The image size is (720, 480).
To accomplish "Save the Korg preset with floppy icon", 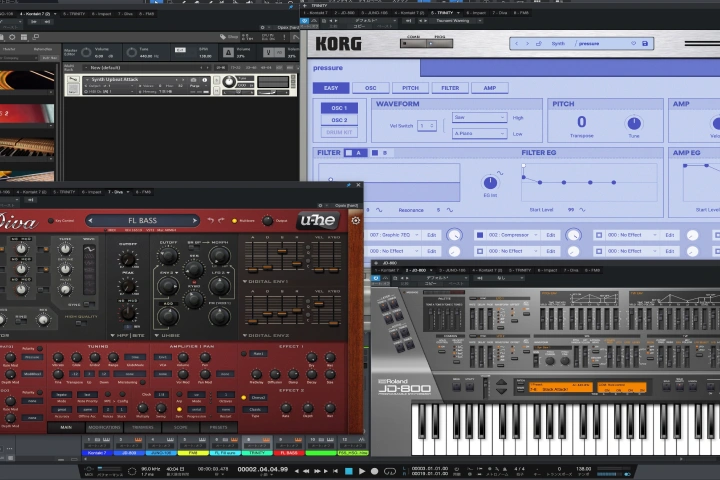I will click(x=645, y=44).
